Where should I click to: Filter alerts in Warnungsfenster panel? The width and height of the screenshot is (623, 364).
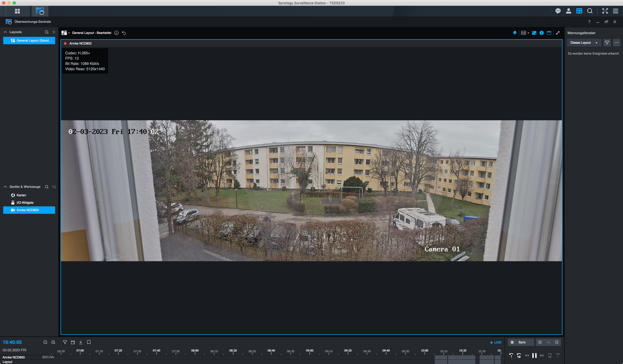pos(607,43)
